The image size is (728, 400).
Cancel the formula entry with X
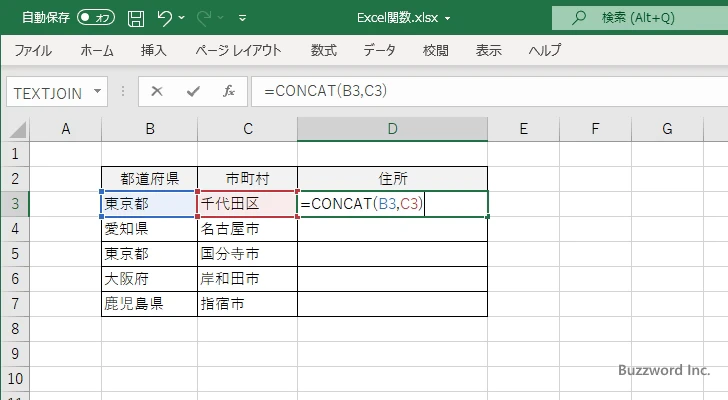[157, 91]
